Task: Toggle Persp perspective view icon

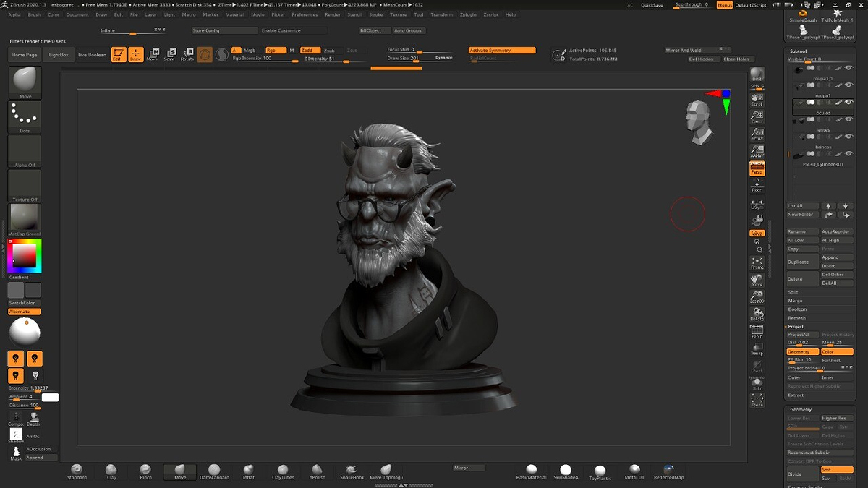Action: coord(757,168)
